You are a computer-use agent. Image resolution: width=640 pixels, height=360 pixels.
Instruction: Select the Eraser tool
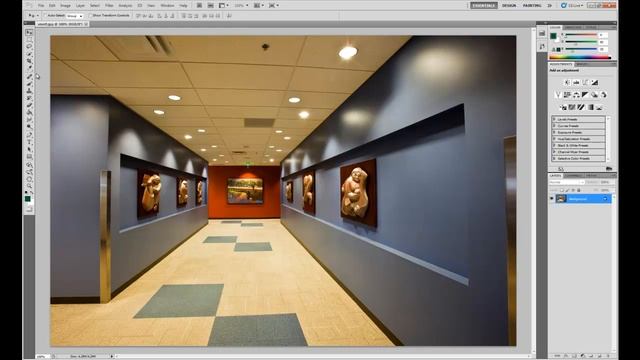29,105
